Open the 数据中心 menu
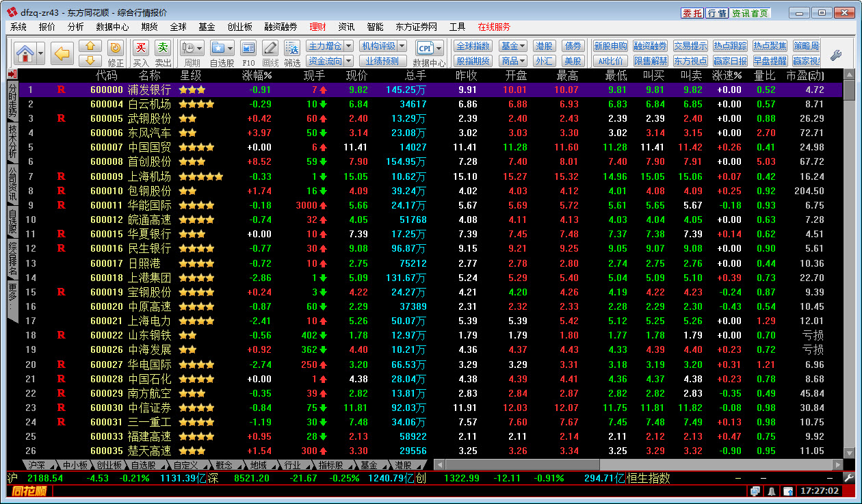 tap(112, 27)
